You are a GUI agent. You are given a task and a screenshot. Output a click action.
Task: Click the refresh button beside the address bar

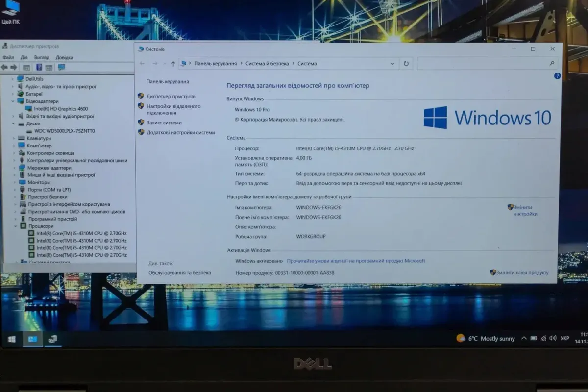tap(406, 64)
